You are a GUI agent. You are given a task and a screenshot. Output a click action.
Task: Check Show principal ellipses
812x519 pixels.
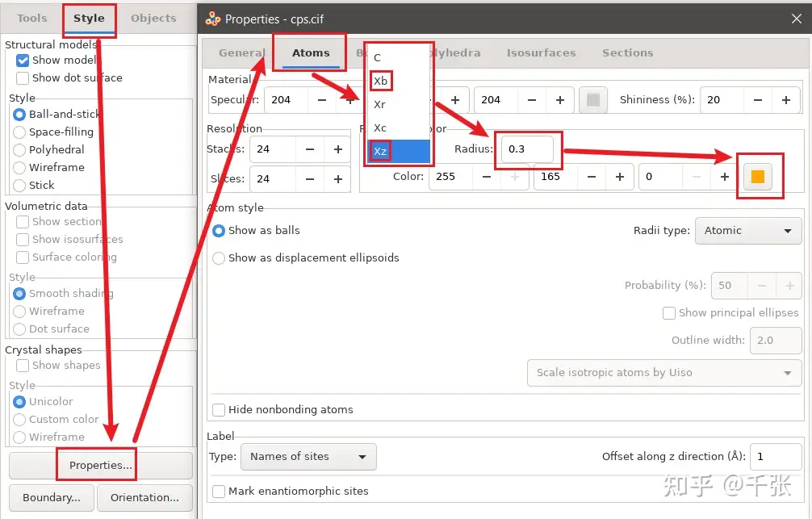point(669,313)
